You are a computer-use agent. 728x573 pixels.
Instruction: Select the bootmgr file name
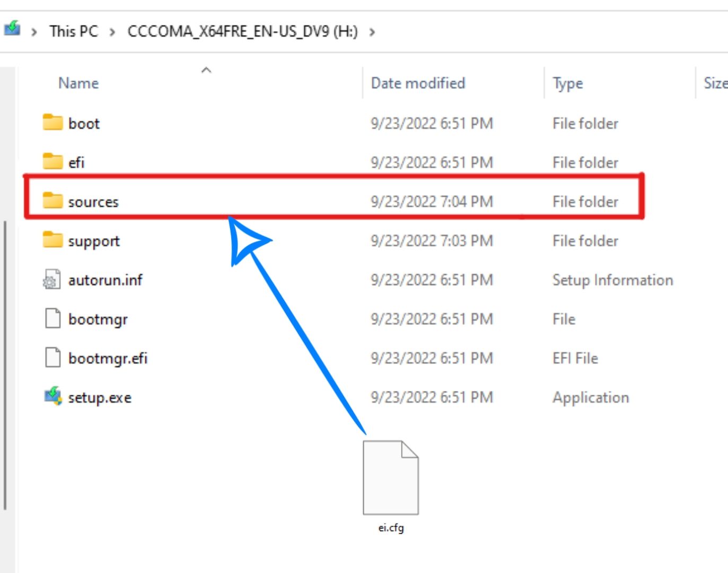point(98,319)
